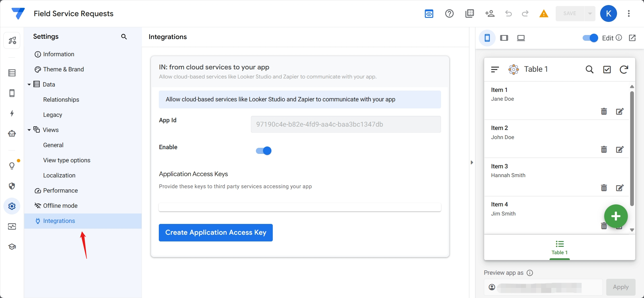Search settings with magnifier icon
This screenshot has height=298, width=644.
(124, 37)
